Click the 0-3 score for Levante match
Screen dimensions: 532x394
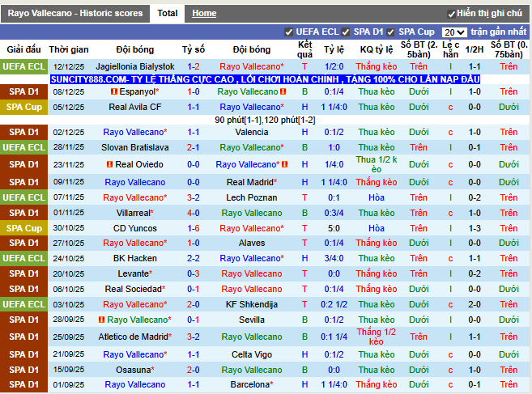[x=194, y=273]
